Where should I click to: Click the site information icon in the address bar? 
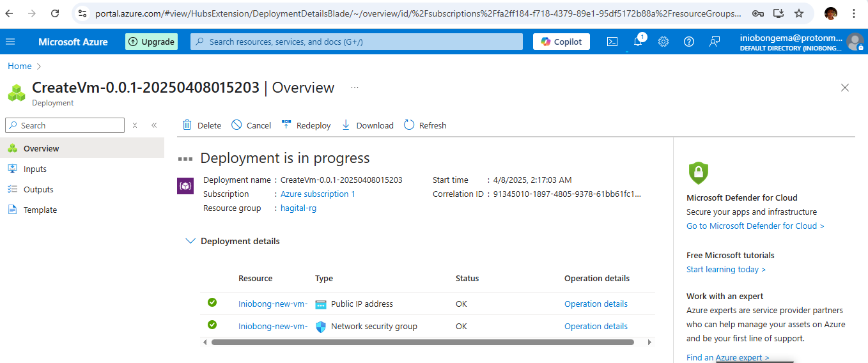pos(82,13)
